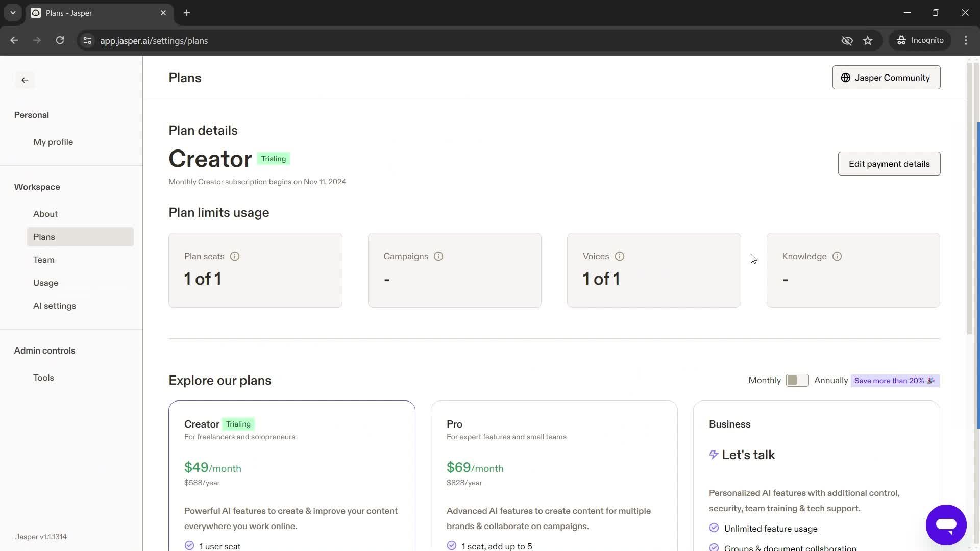
Task: Select the Team workspace menu item
Action: pos(43,260)
